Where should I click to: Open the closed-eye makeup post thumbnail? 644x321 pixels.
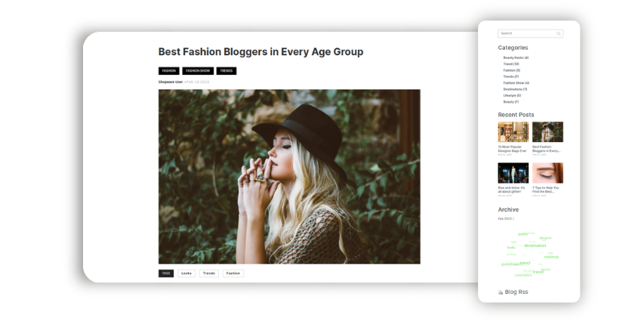tap(547, 173)
